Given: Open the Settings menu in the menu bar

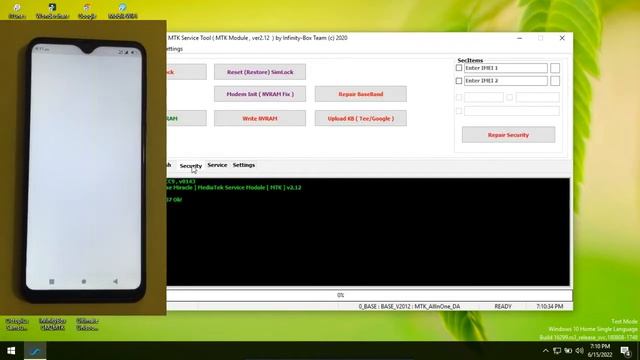Looking at the screenshot, I should [175, 49].
